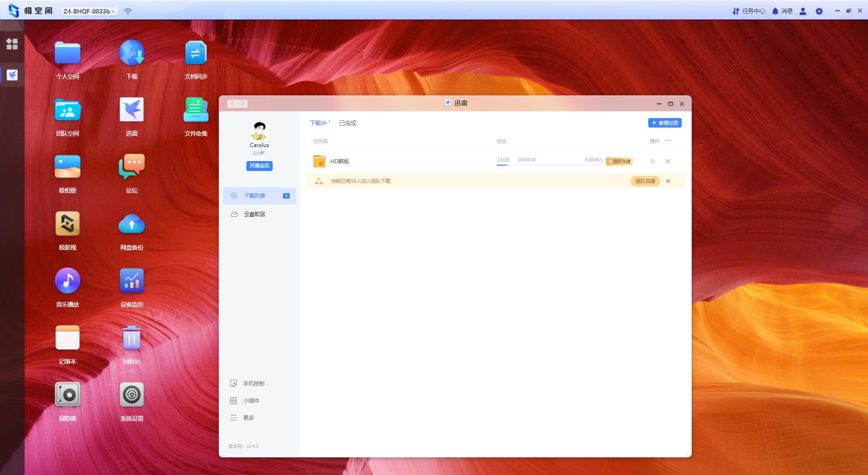This screenshot has height=475, width=868.
Task: Open the 文档同步 document sync icon
Action: 196,53
